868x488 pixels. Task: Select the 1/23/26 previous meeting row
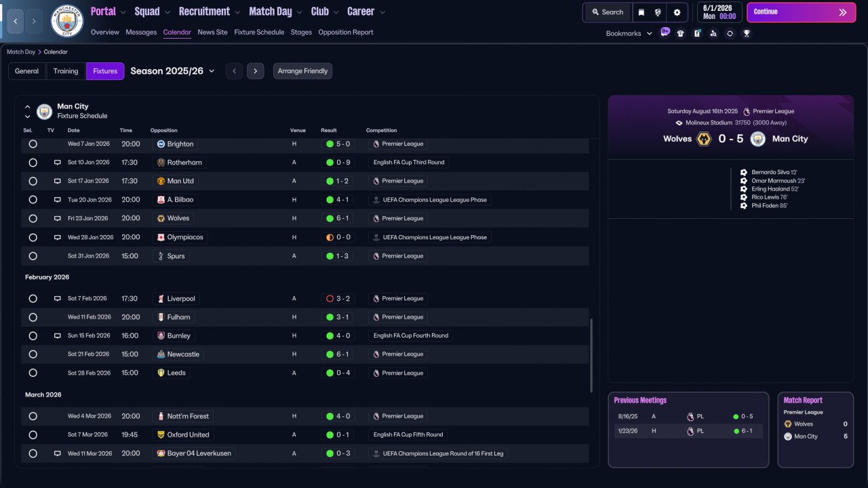click(688, 431)
